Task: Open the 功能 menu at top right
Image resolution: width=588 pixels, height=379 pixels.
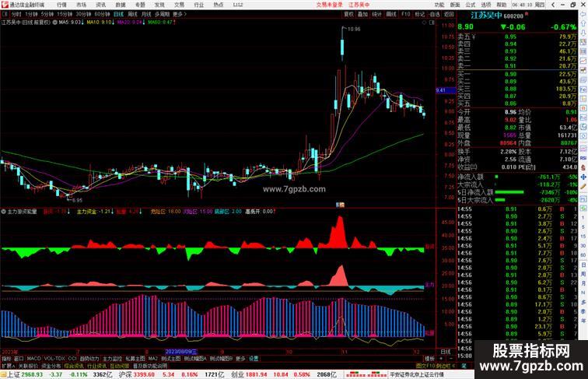Action: [x=439, y=5]
